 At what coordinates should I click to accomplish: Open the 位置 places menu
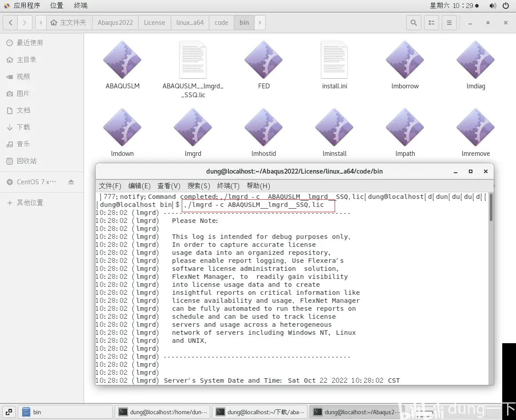[x=56, y=6]
